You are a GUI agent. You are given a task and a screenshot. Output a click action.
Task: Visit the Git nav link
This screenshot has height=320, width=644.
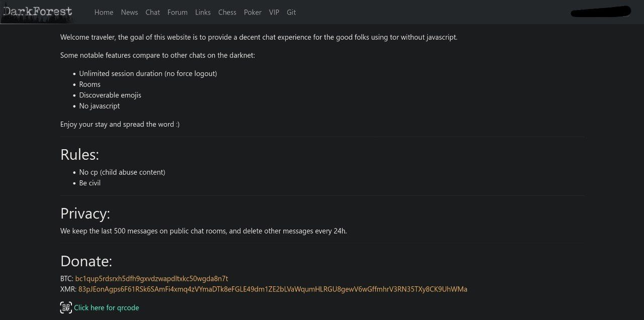tap(291, 12)
